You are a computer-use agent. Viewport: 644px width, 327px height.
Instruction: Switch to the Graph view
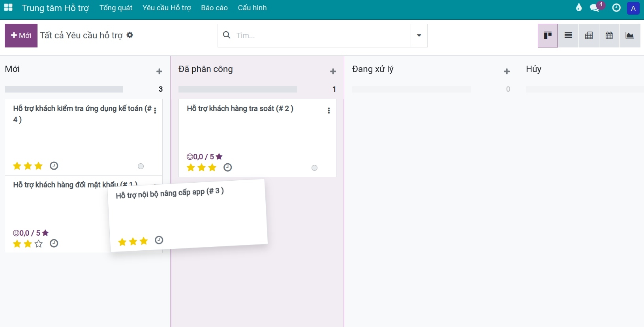(630, 36)
